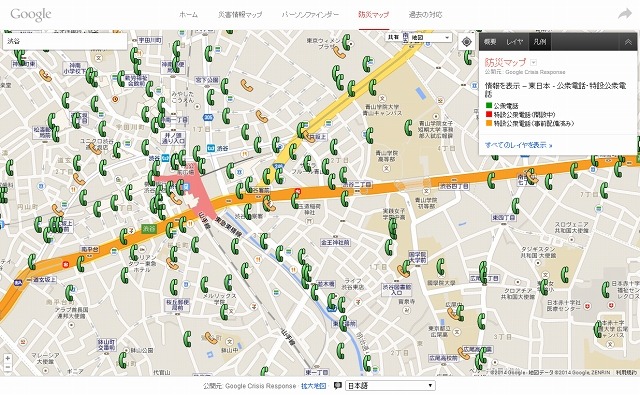Switch to the 概要 panel tab
This screenshot has height=395, width=640.
pos(490,42)
